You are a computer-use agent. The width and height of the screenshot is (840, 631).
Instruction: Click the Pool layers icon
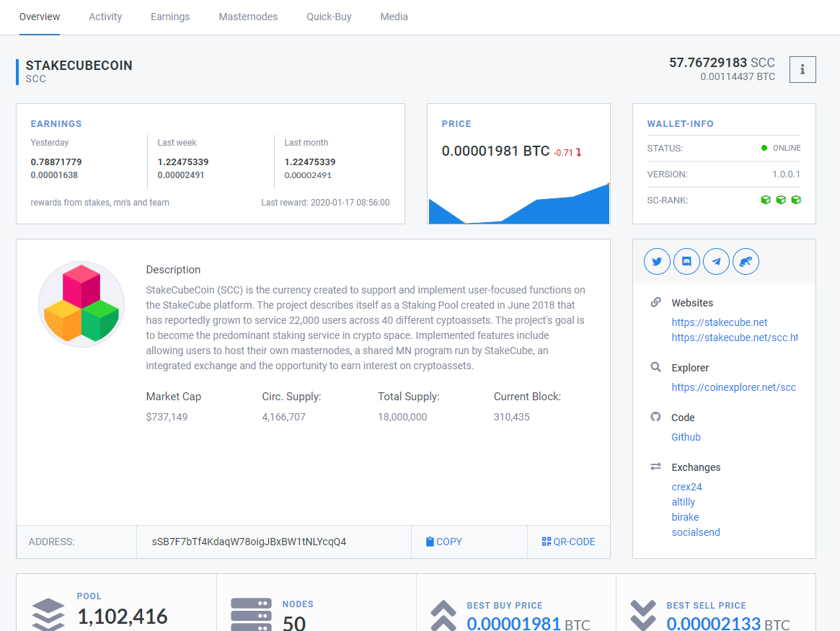tap(48, 614)
